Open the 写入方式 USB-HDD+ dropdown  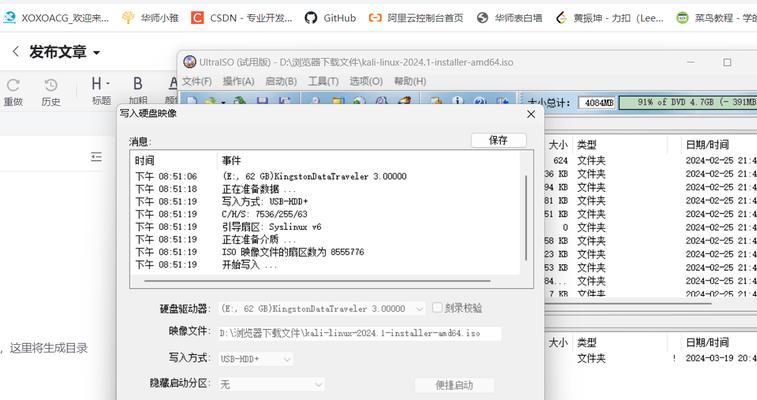pos(255,359)
